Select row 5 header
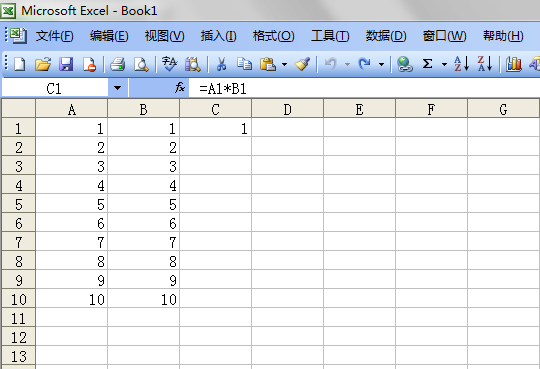540x369 pixels. 19,204
